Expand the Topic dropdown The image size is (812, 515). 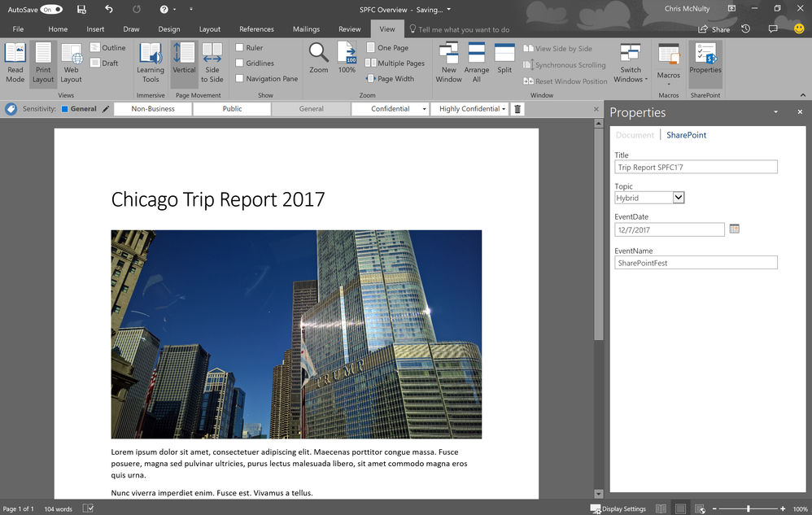pos(679,198)
